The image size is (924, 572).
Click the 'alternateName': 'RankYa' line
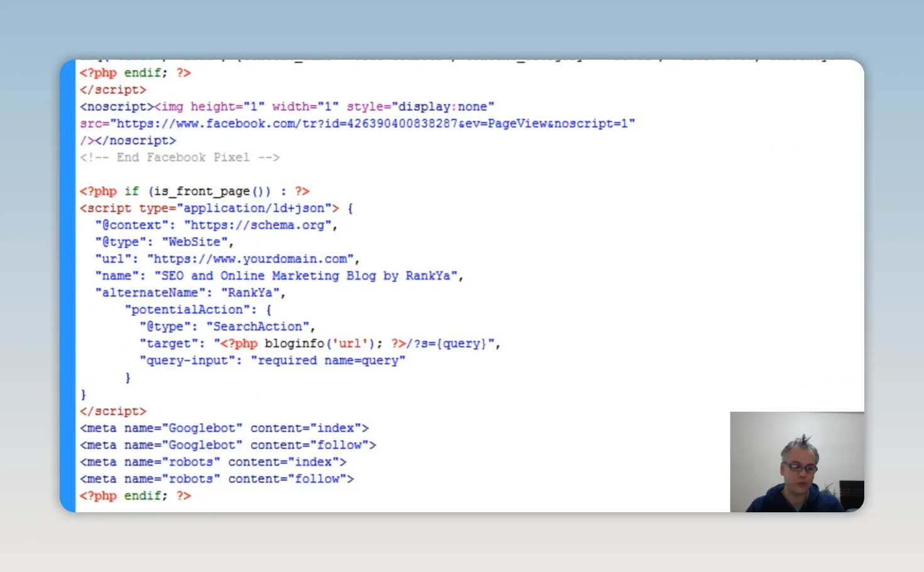[x=190, y=294]
